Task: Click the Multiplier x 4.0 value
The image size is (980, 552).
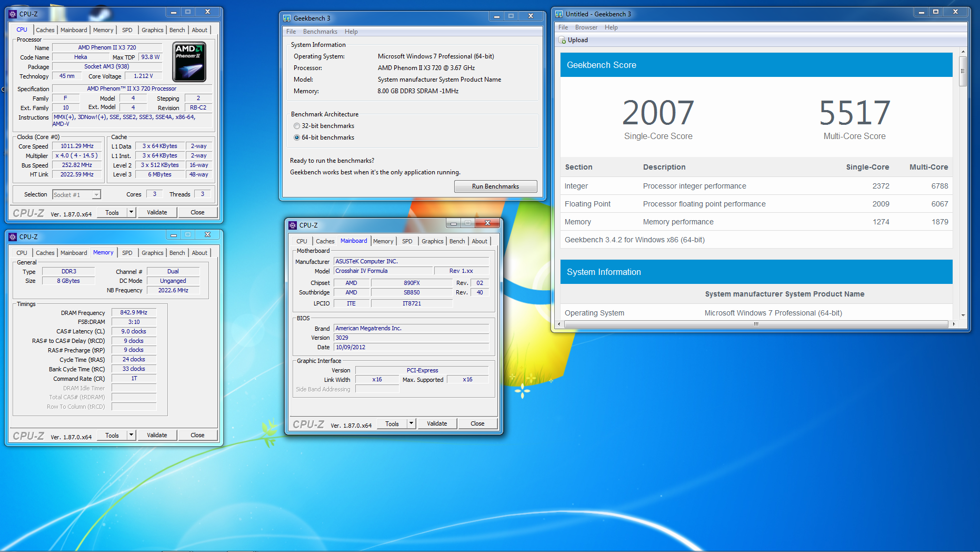Action: pyautogui.click(x=77, y=156)
